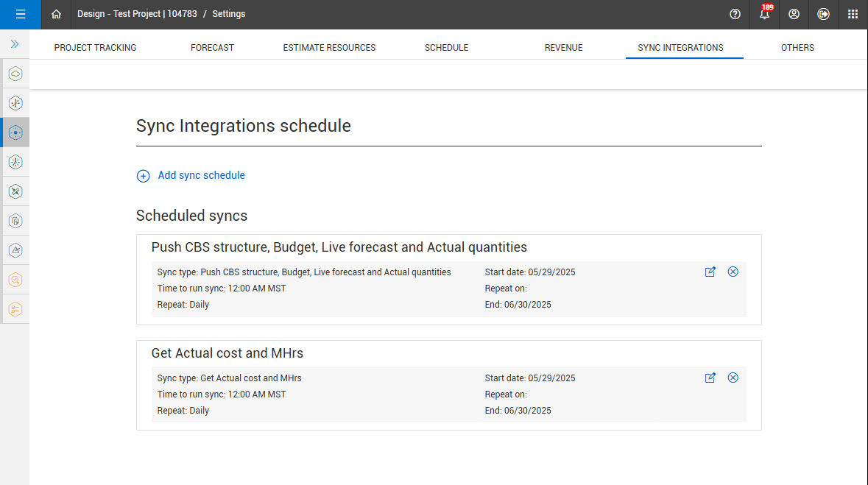Click the orange magnifier hexagon sidebar icon
Viewport: 868px width, 485px height.
pyautogui.click(x=15, y=280)
